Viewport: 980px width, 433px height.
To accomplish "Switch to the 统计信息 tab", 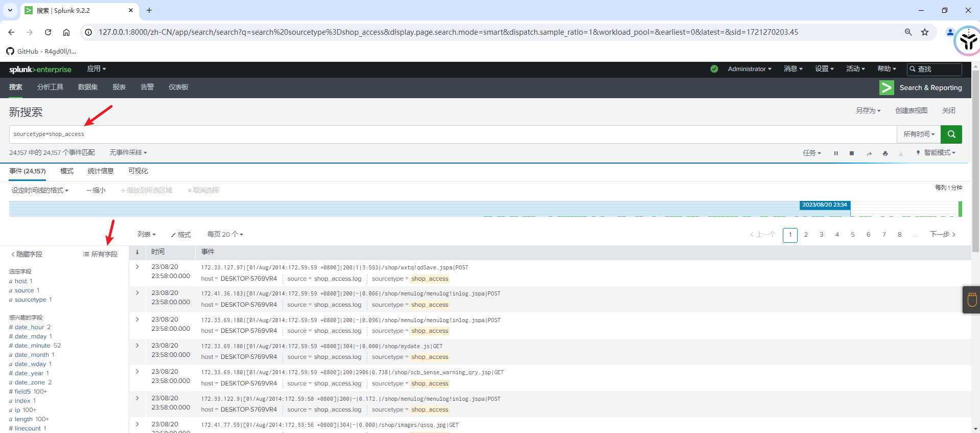I will click(101, 171).
